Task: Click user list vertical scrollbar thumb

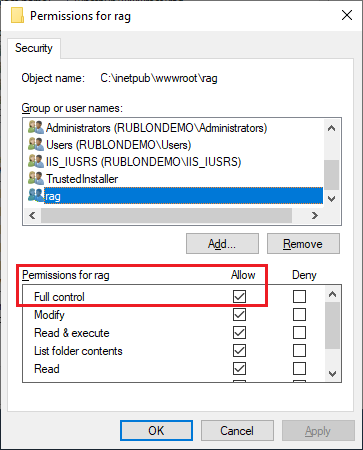Action: pyautogui.click(x=331, y=175)
